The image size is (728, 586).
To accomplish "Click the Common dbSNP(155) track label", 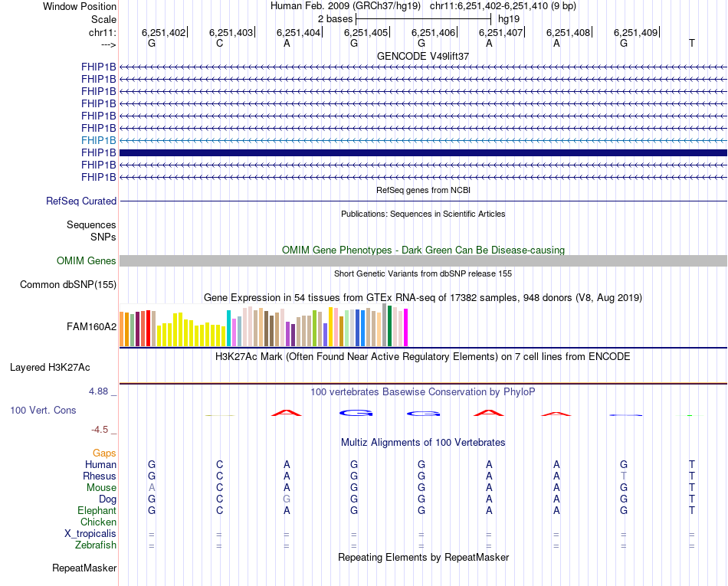I will coord(68,284).
